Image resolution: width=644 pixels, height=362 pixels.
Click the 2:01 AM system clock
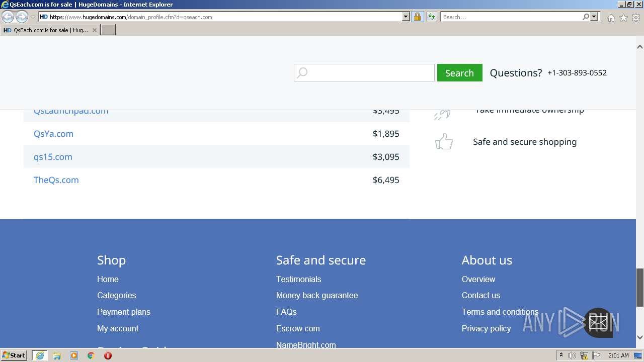(618, 355)
